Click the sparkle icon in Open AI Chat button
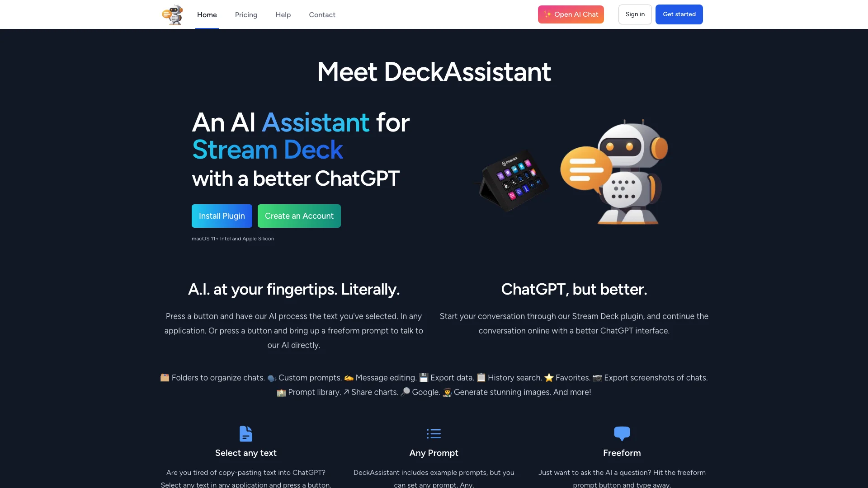This screenshot has width=868, height=488. (x=547, y=14)
